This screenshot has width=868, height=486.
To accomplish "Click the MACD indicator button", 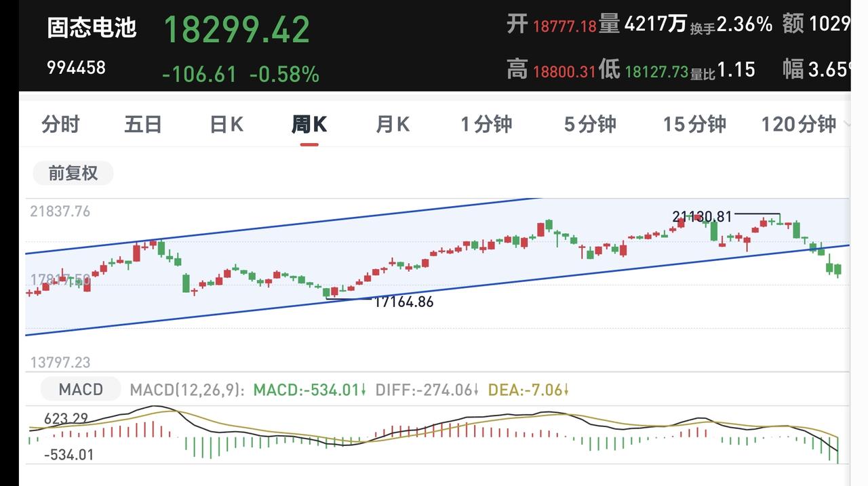I will coord(81,389).
